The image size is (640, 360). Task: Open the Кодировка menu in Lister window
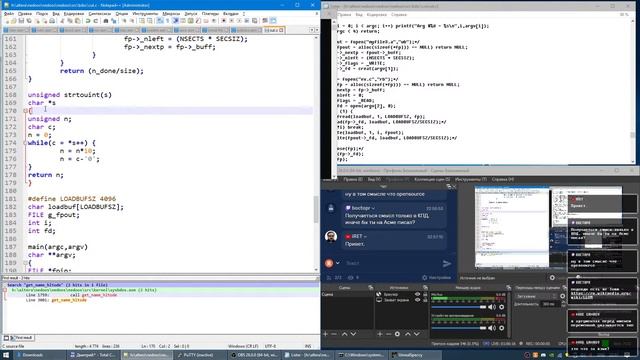pos(377,15)
